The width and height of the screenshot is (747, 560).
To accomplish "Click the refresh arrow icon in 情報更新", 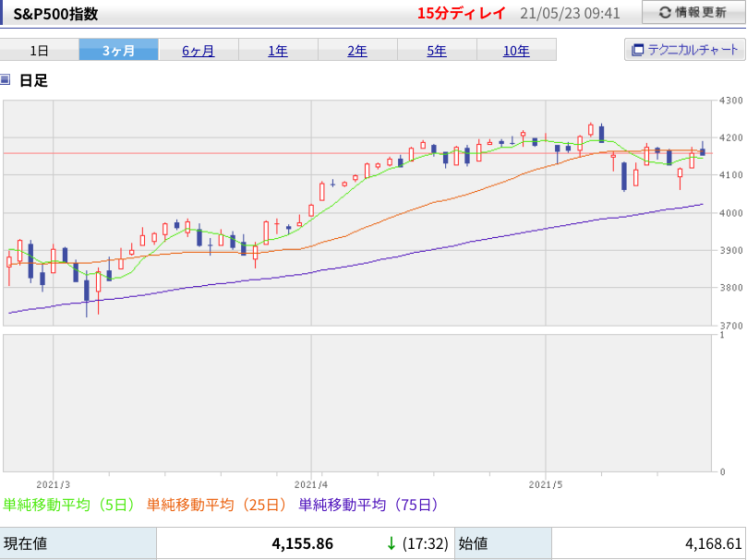I will click(x=665, y=12).
